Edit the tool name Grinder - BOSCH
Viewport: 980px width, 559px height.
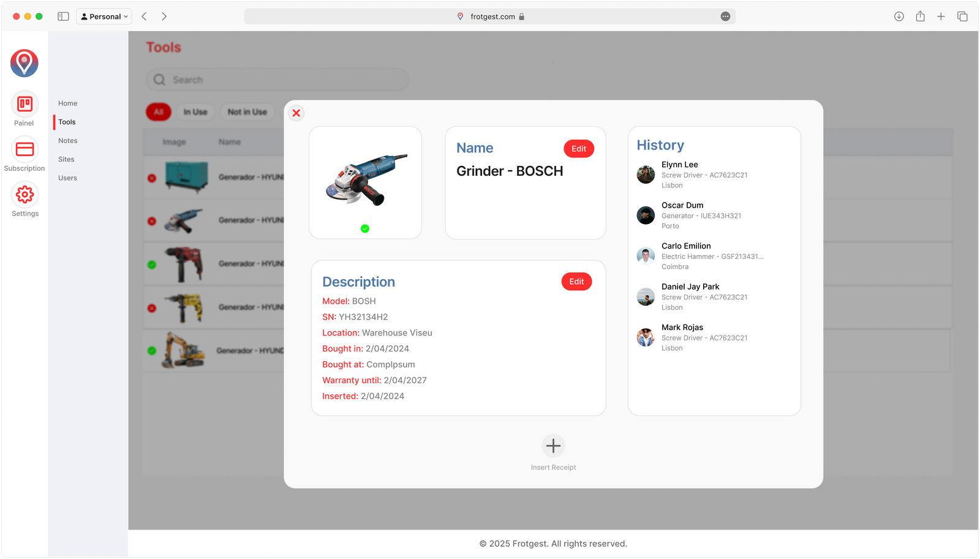(579, 149)
